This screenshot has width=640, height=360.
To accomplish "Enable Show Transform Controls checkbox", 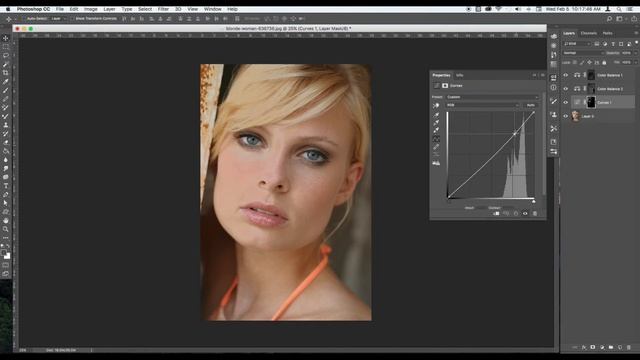I will tap(72, 19).
